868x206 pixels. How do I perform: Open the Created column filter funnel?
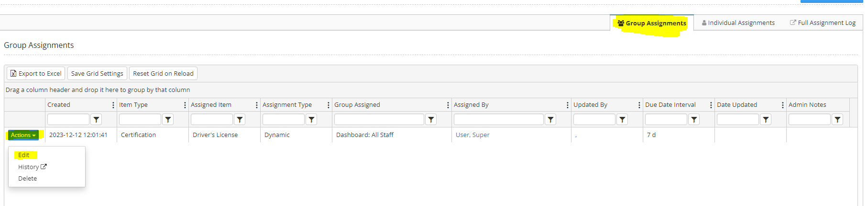96,119
